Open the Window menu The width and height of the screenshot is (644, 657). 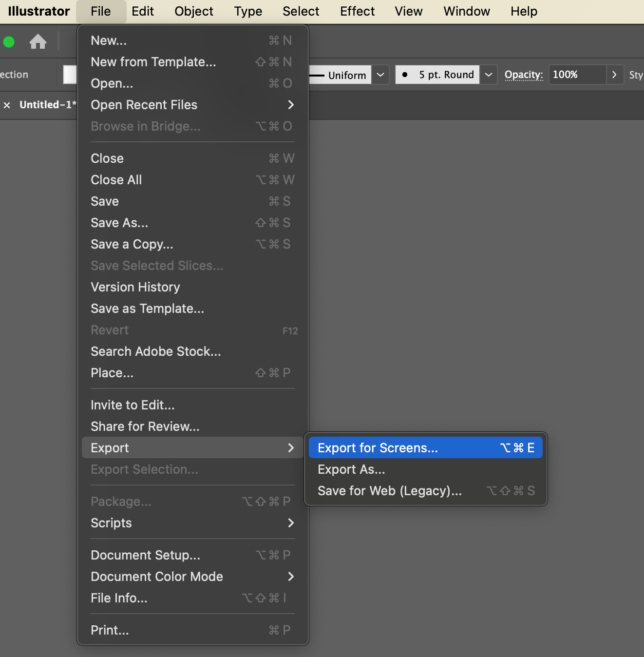click(466, 11)
